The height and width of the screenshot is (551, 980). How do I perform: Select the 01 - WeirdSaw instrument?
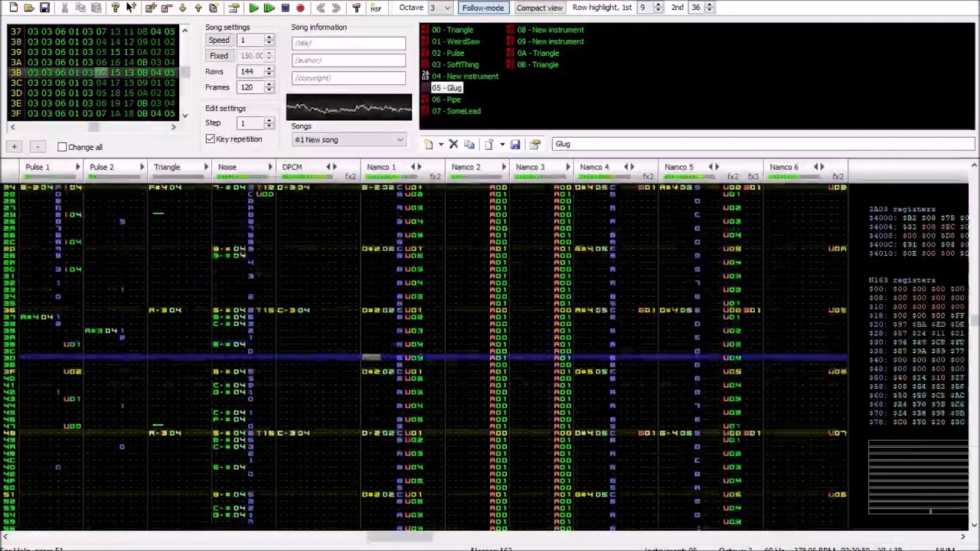tap(456, 41)
